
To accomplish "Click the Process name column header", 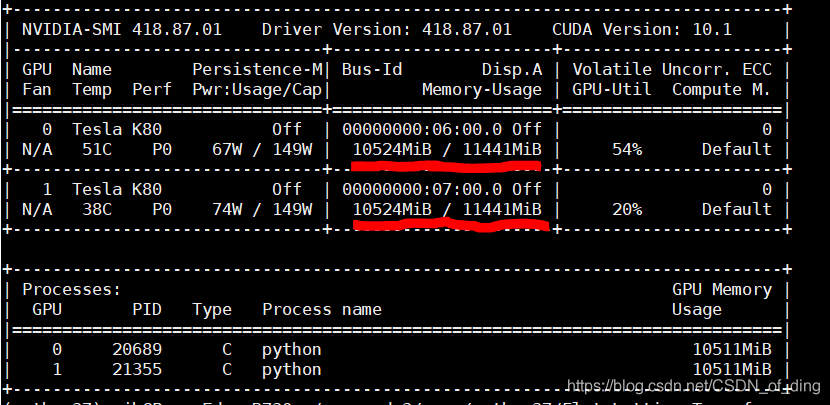I will coord(322,309).
